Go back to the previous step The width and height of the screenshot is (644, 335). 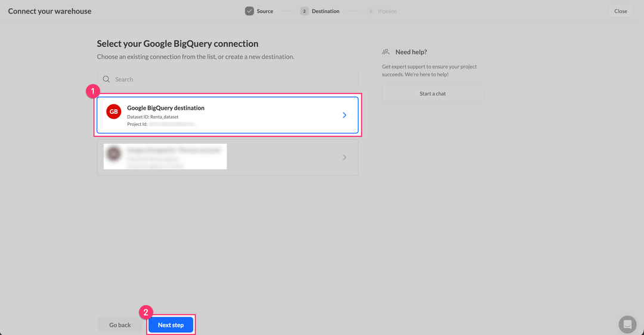[x=120, y=325]
